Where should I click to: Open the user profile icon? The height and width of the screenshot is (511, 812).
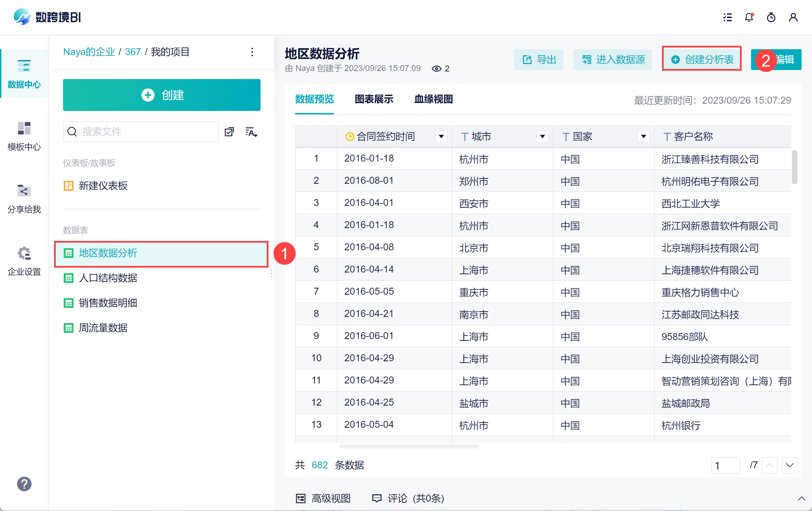pos(793,17)
